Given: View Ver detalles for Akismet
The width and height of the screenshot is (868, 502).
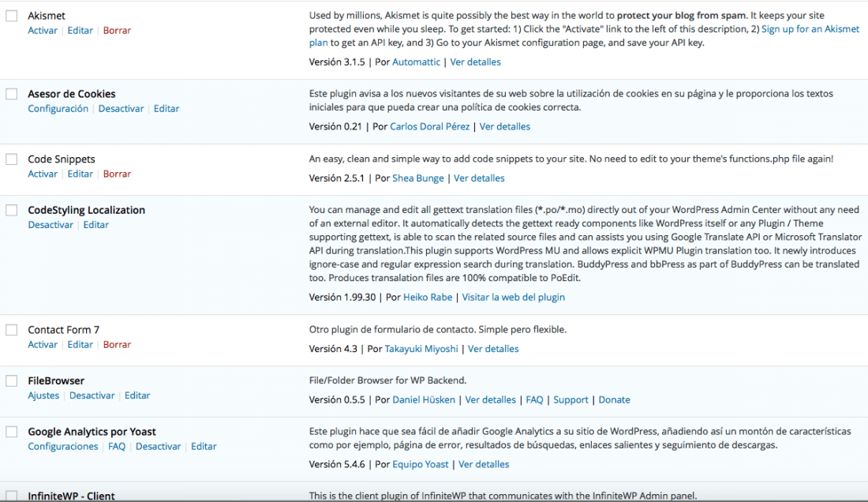Looking at the screenshot, I should click(476, 62).
